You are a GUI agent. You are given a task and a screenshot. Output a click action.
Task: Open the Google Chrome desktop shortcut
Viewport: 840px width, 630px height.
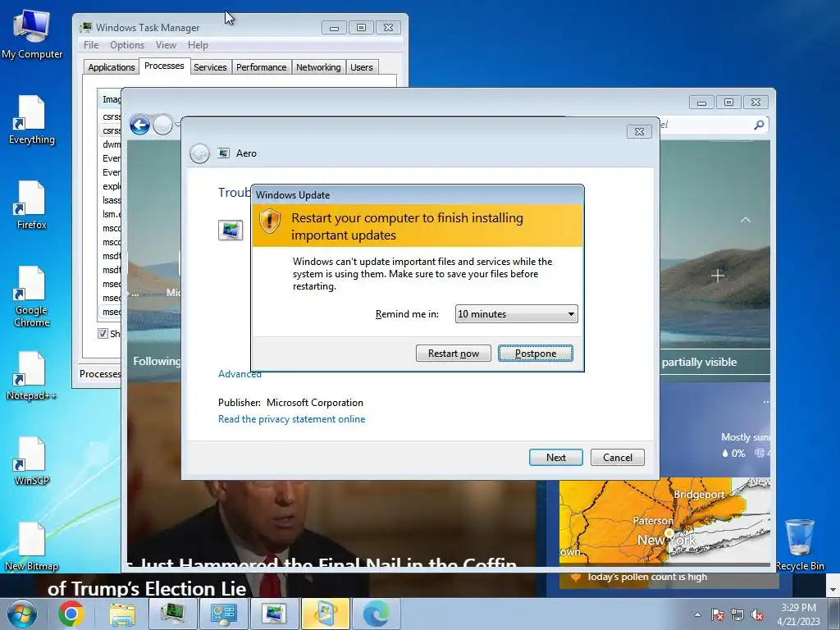pyautogui.click(x=32, y=297)
